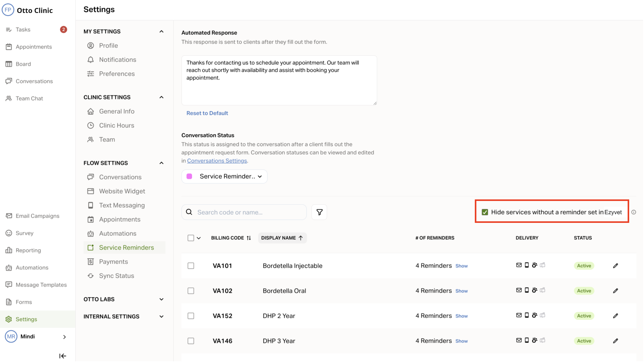Screen dimensions: 644x363
Task: Select the VA146 row checkbox
Action: [x=191, y=341]
